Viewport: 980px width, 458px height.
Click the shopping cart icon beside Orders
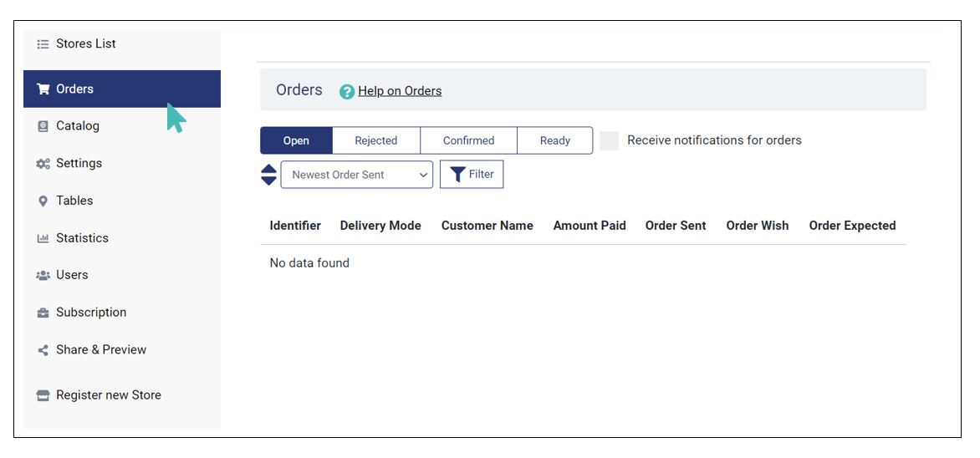click(x=43, y=89)
